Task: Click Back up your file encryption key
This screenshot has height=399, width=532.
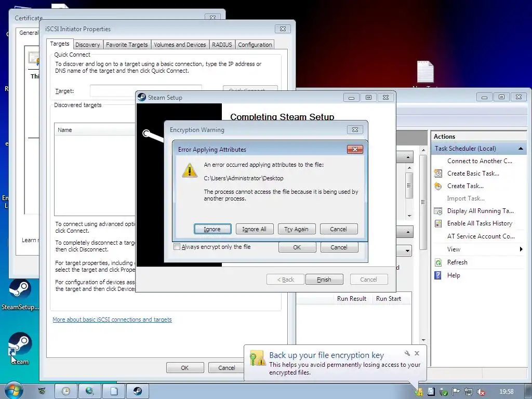Action: pos(326,355)
